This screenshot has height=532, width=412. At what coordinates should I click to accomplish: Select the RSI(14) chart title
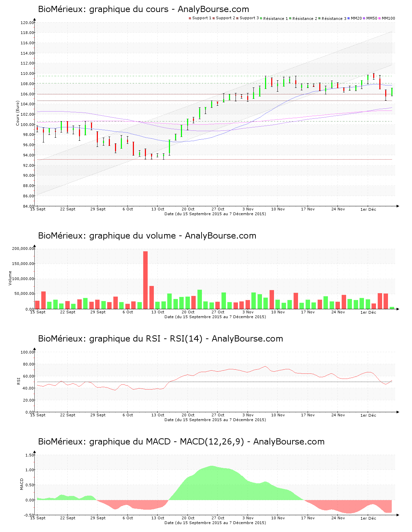(160, 339)
